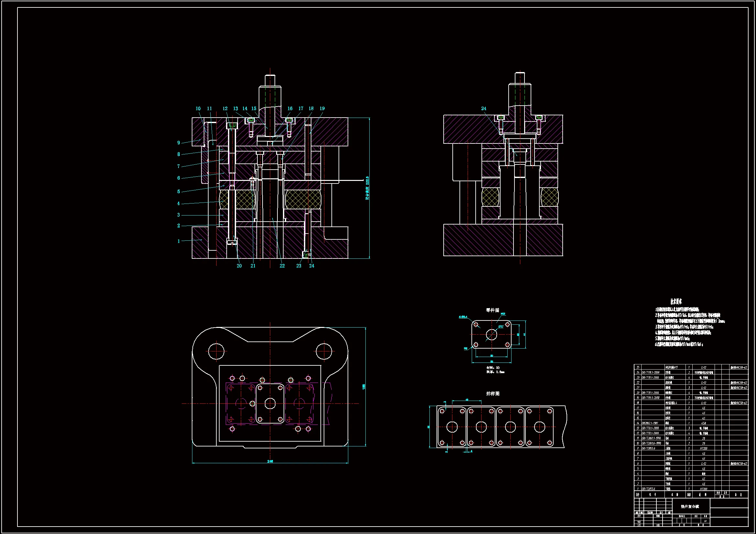Select balloon 19 at top of front view
This screenshot has width=756, height=534.
coord(322,109)
